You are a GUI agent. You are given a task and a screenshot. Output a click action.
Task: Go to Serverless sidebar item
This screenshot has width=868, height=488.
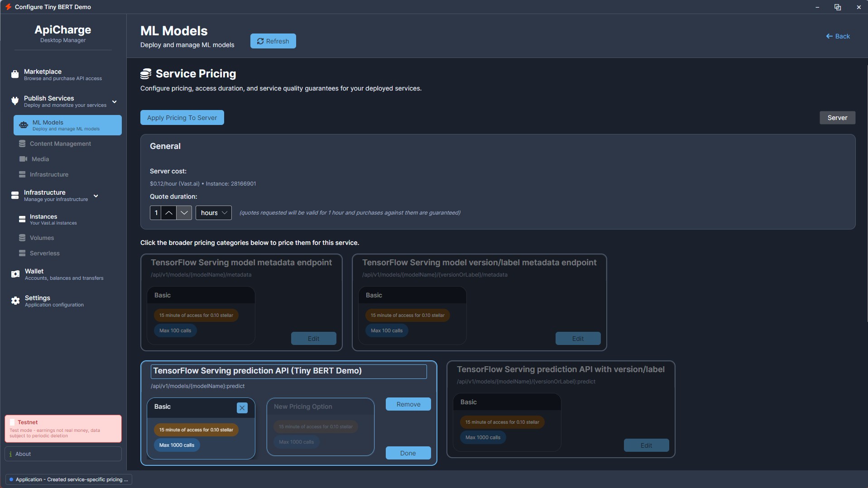coord(44,253)
